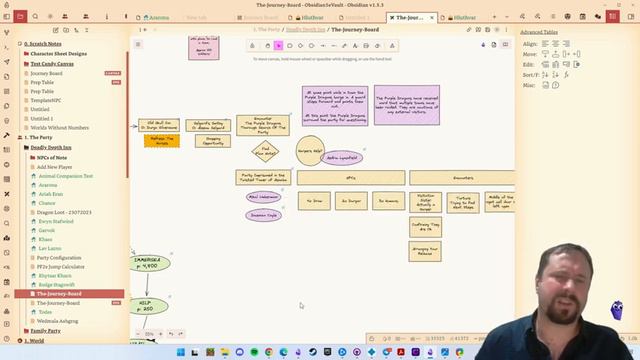Image resolution: width=640 pixels, height=360 pixels.
Task: Open the Windows Start button
Action: (x=181, y=352)
